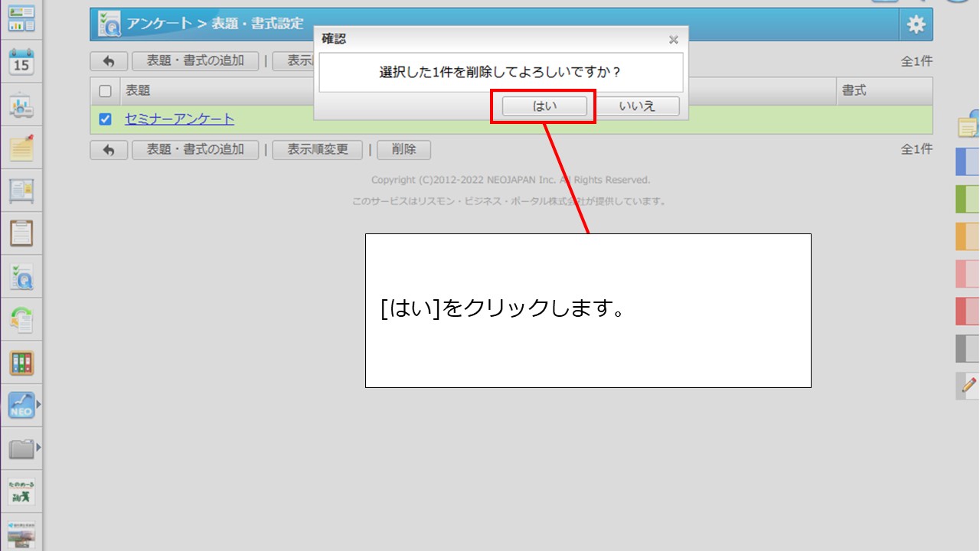Click the 書式 column header
The image size is (980, 551).
click(854, 91)
